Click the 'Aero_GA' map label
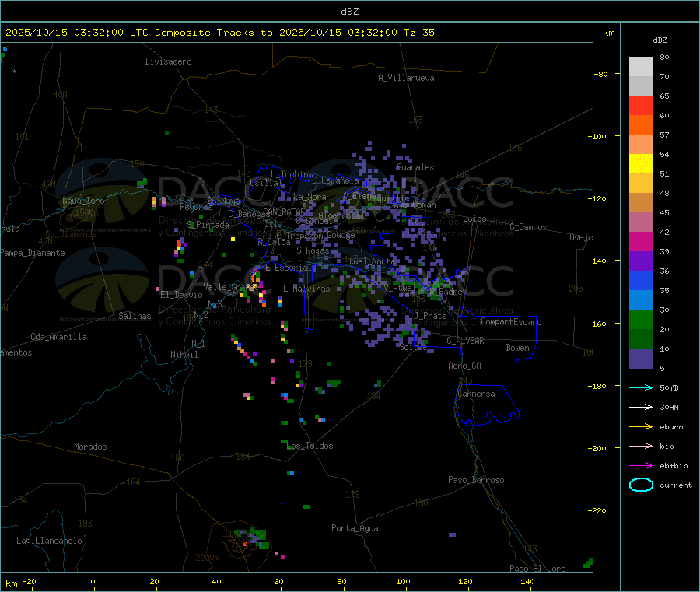 coord(465,366)
